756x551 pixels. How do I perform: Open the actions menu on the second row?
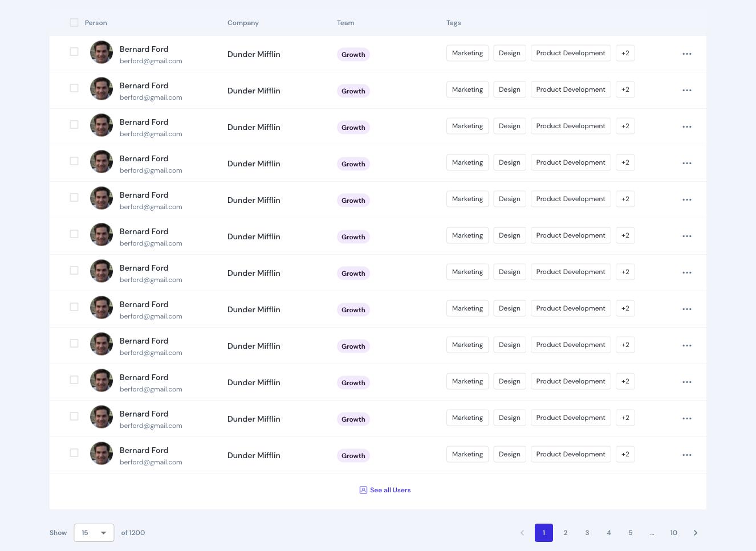coord(686,90)
